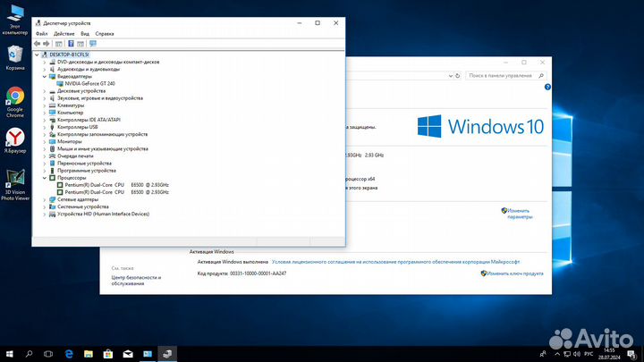Switch to Control Panel taskbar window
Screen dimensions: 644x362
tap(148, 354)
